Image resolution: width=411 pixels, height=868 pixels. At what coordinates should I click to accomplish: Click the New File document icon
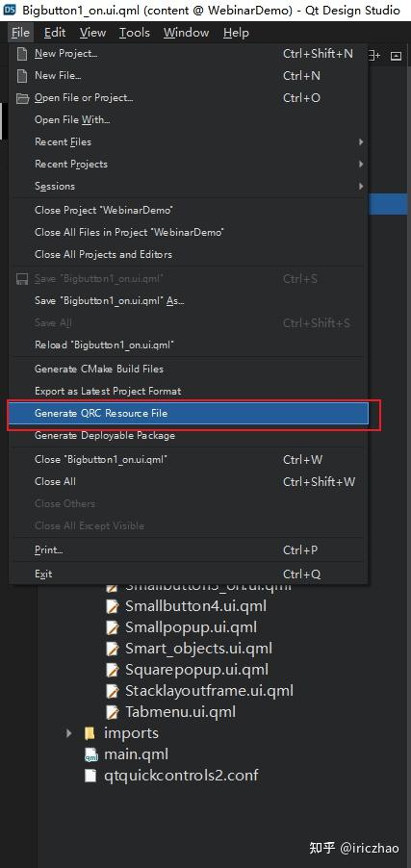tap(22, 76)
